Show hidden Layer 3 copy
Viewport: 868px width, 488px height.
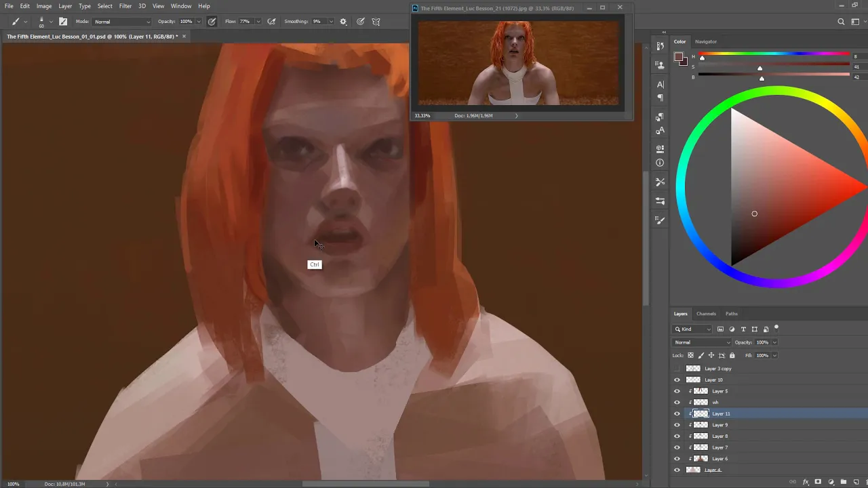(x=677, y=369)
